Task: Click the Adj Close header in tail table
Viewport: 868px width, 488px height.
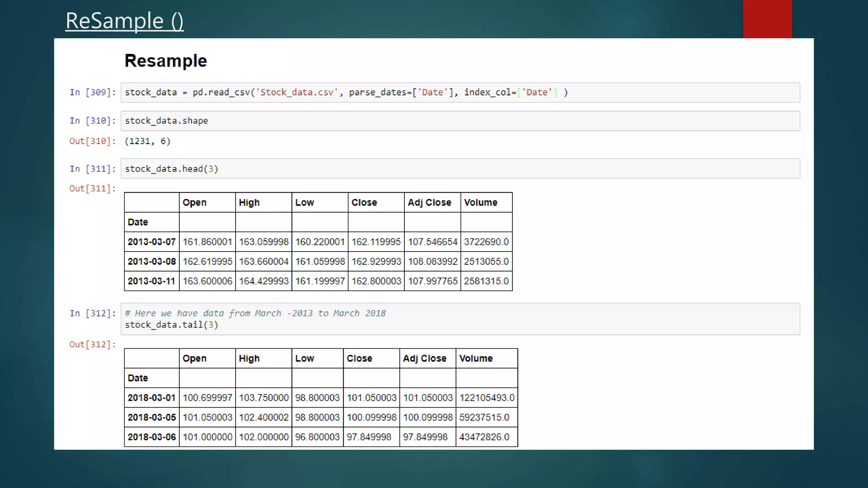Action: (x=425, y=358)
